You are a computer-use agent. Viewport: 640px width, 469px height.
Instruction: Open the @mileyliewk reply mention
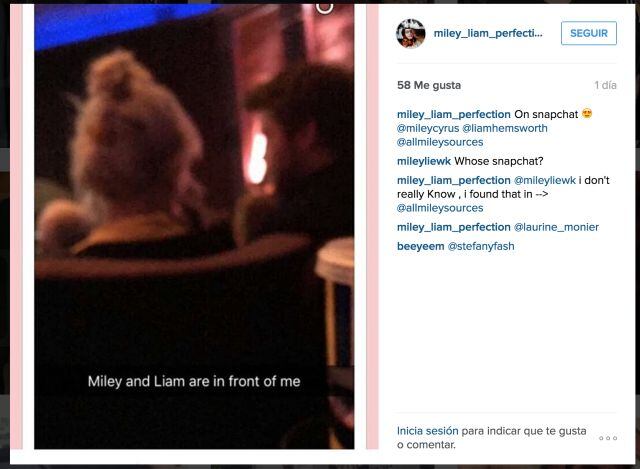(x=544, y=180)
